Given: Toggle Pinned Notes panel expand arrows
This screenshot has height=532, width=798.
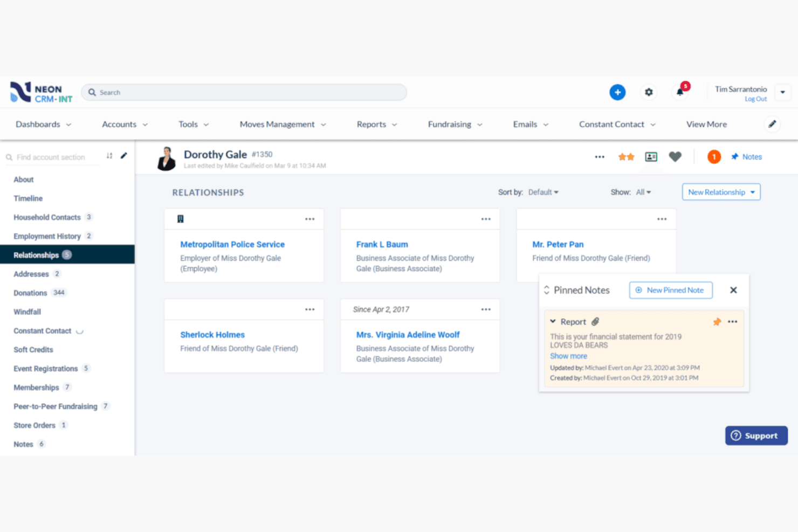Looking at the screenshot, I should 546,290.
